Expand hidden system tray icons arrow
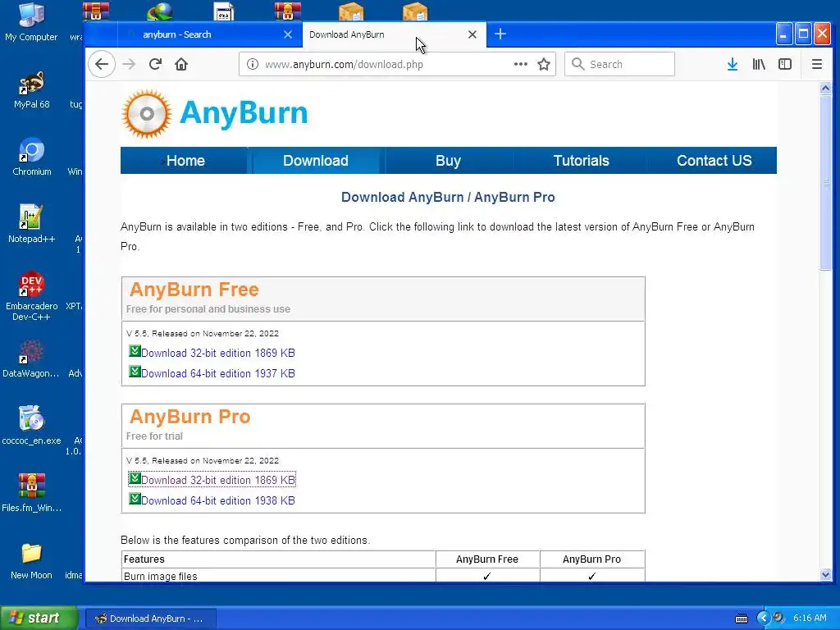The width and height of the screenshot is (840, 630). point(763,619)
